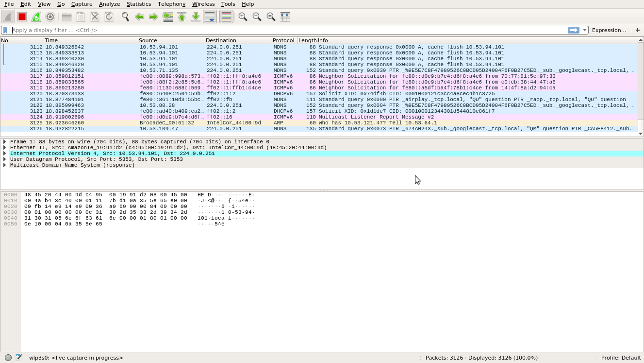Open capture options gear icon
Viewport: 644px width, 363px height.
[x=50, y=17]
